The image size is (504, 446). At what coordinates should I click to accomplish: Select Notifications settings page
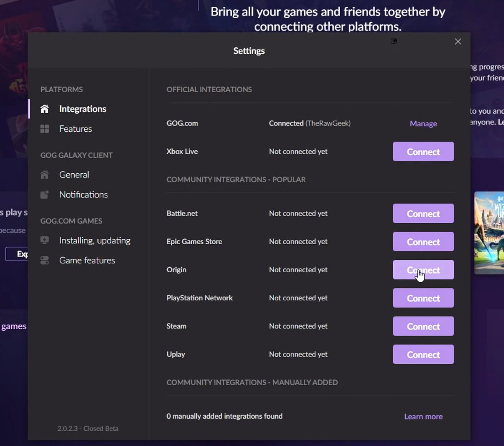click(x=83, y=195)
